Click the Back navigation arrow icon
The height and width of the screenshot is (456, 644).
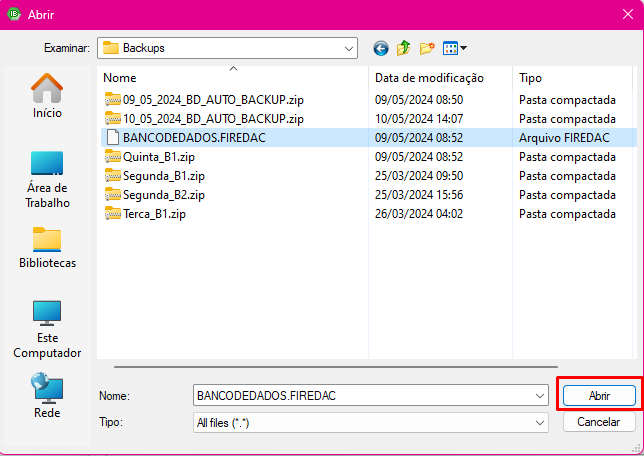coord(381,48)
